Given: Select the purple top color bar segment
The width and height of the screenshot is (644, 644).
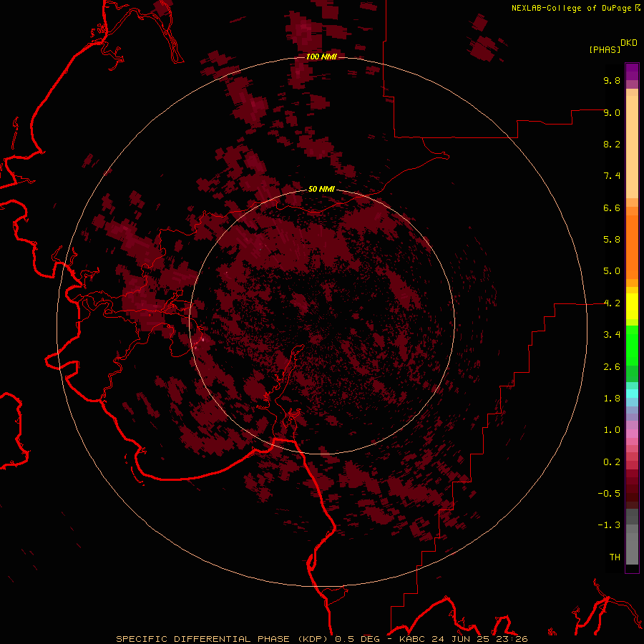Looking at the screenshot, I should pos(632,72).
